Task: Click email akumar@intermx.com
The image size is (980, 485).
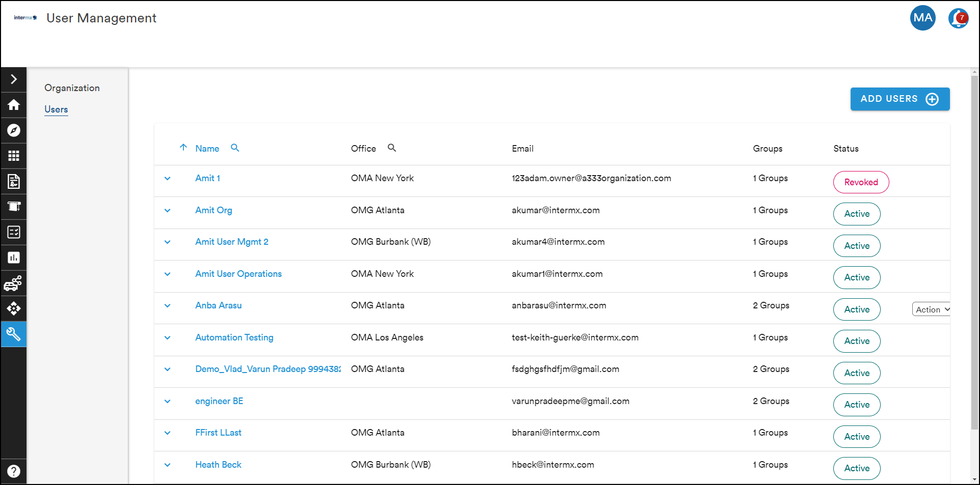Action: click(x=556, y=210)
